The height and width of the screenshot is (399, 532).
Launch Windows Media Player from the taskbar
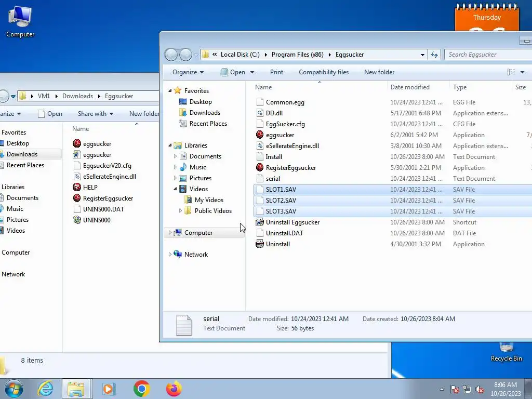(109, 389)
